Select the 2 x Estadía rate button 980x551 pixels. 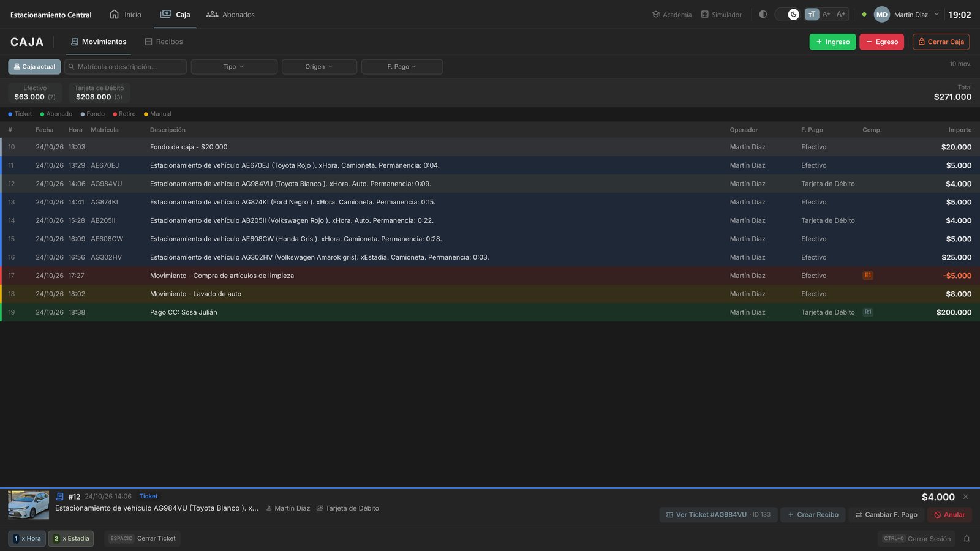click(x=71, y=539)
